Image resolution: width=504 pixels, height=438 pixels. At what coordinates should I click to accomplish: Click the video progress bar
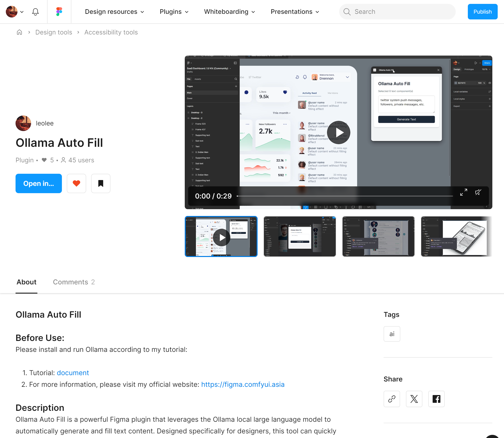pyautogui.click(x=345, y=196)
